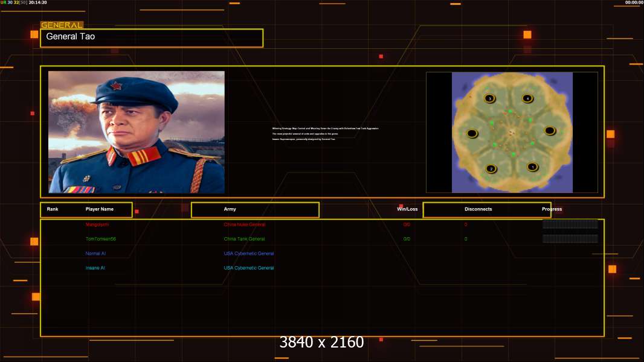Click the Insane AI player name

tap(95, 268)
